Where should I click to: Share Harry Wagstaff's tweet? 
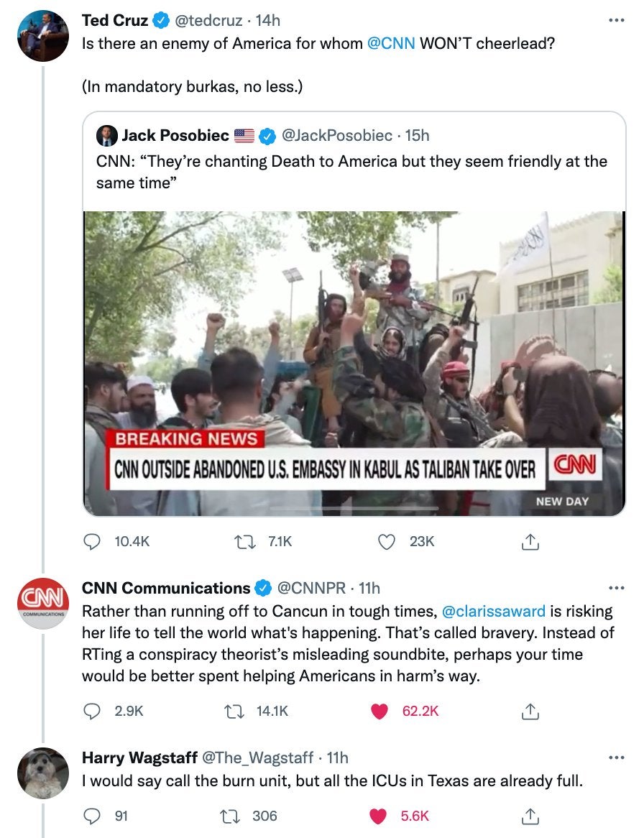530,816
